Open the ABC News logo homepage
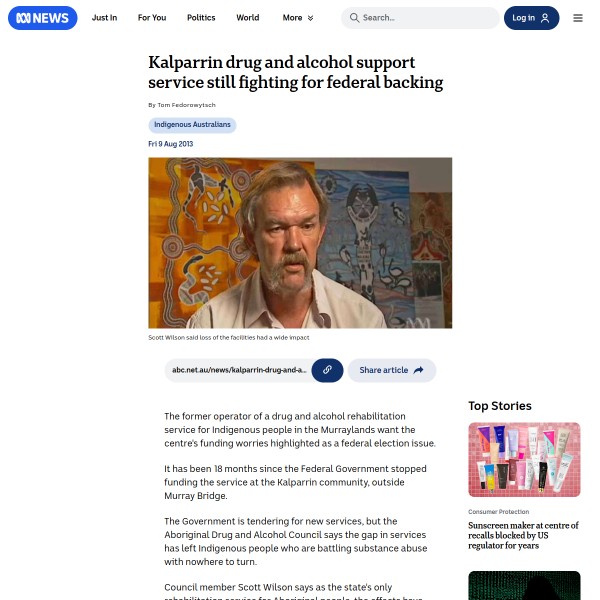Image resolution: width=600 pixels, height=600 pixels. pyautogui.click(x=42, y=18)
